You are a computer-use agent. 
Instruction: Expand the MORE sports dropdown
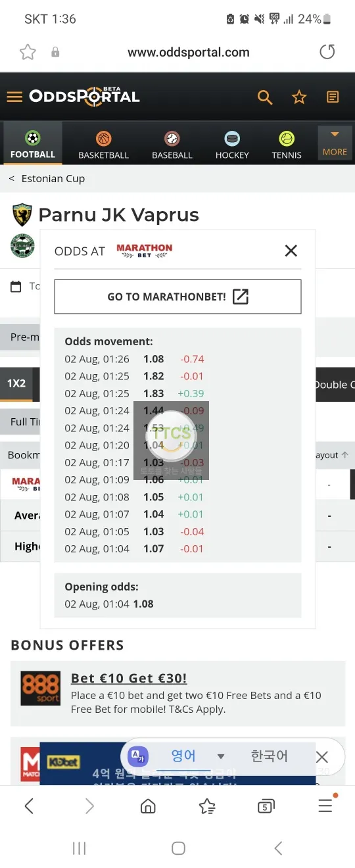[335, 143]
